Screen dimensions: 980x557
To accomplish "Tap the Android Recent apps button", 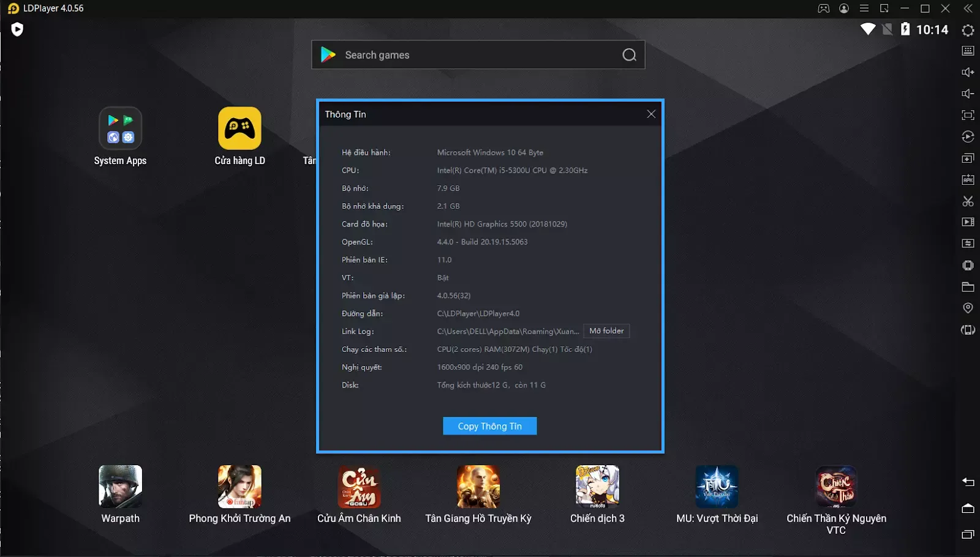I will tap(968, 534).
